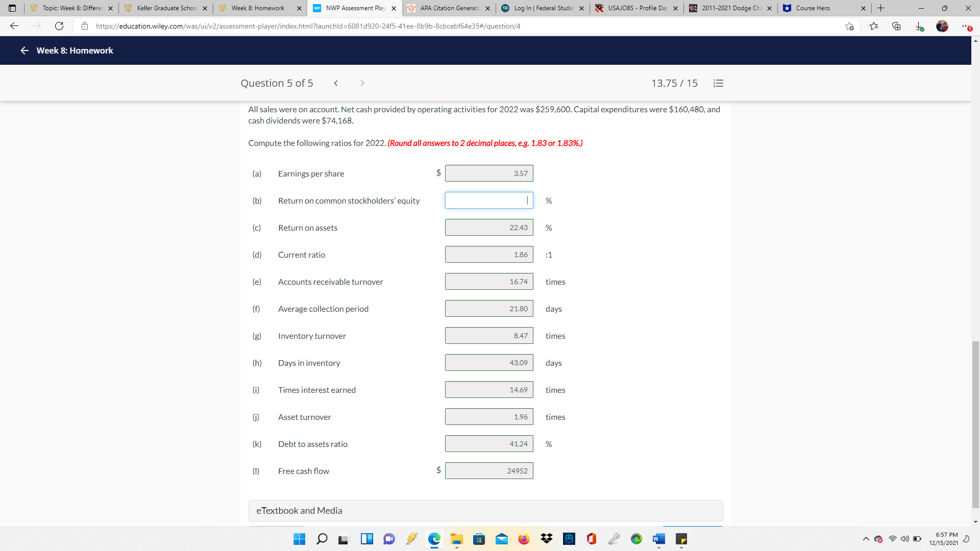Click the next question arrow
Image resolution: width=980 pixels, height=551 pixels.
click(362, 83)
